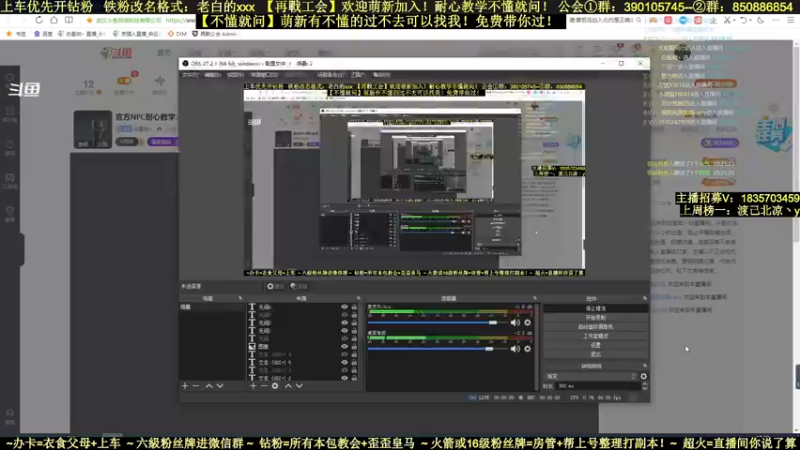Click the 退出 button in OBS controls
The image size is (800, 450).
click(x=595, y=354)
